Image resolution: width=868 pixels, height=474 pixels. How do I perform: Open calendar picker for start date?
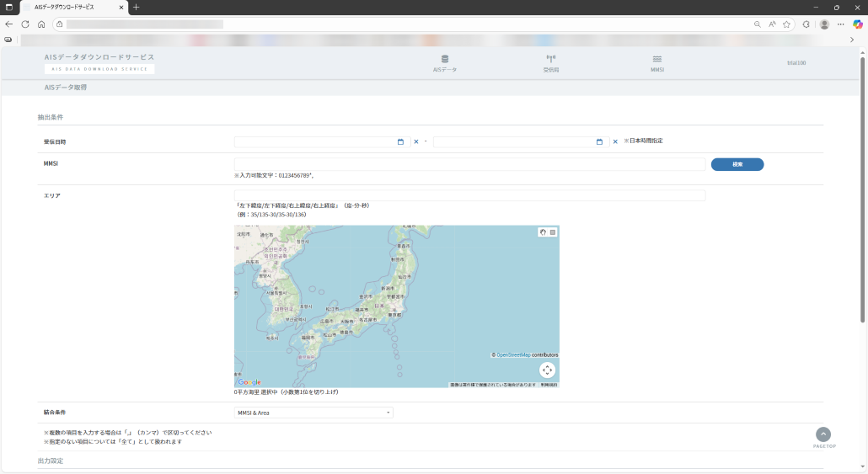[x=400, y=141]
